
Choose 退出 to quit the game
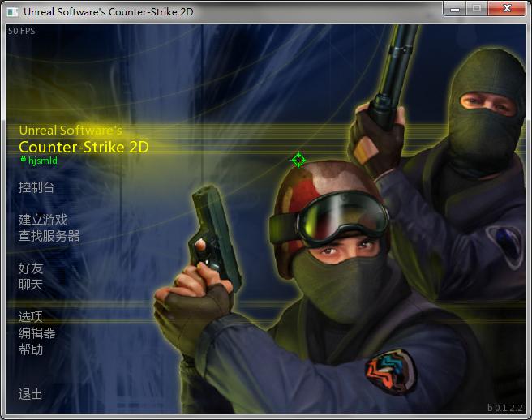[x=31, y=394]
